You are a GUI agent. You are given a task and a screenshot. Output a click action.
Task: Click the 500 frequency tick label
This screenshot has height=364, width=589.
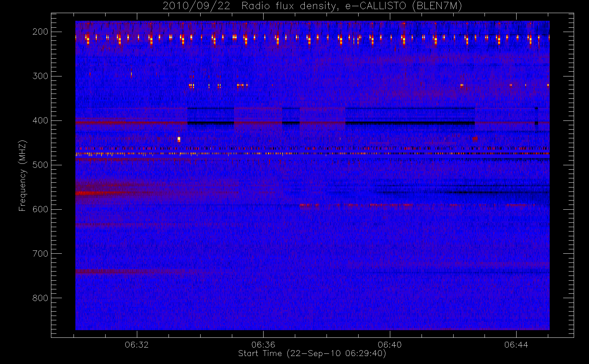point(40,165)
